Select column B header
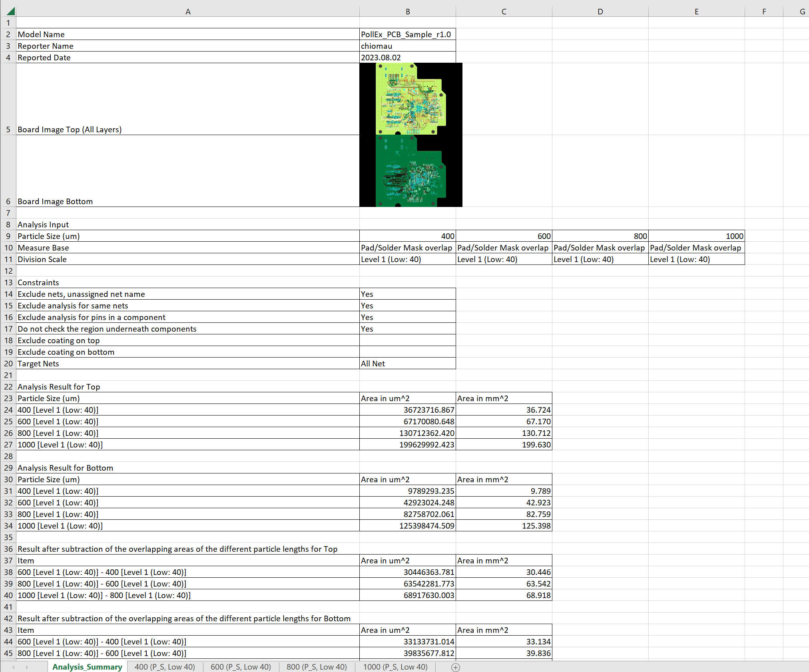 [408, 12]
